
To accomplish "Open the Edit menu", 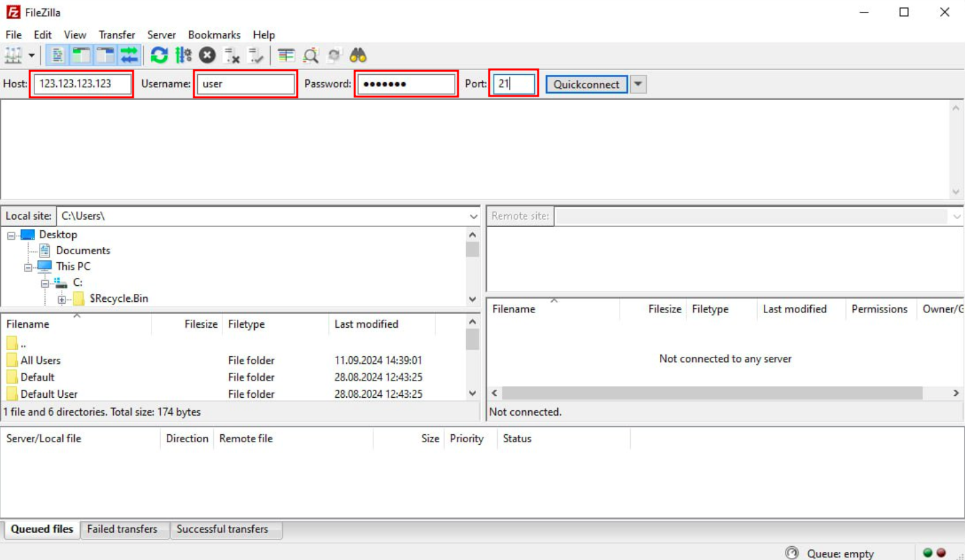I will point(42,35).
